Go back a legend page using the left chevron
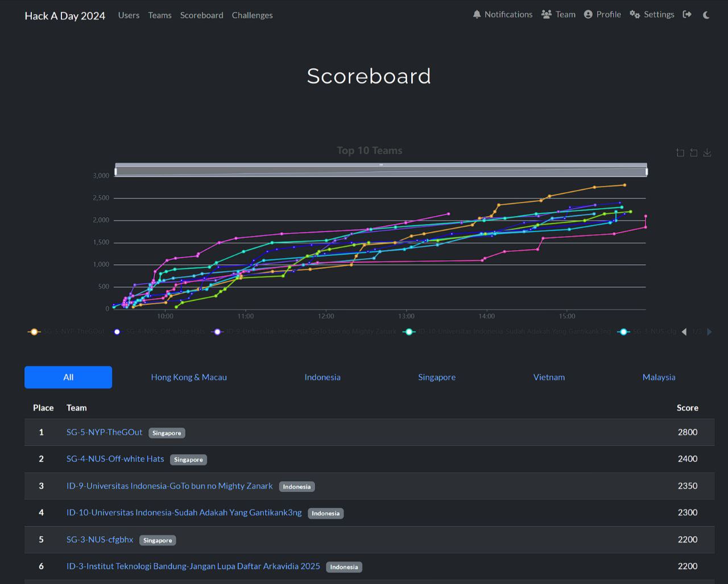This screenshot has height=584, width=728. pos(684,332)
